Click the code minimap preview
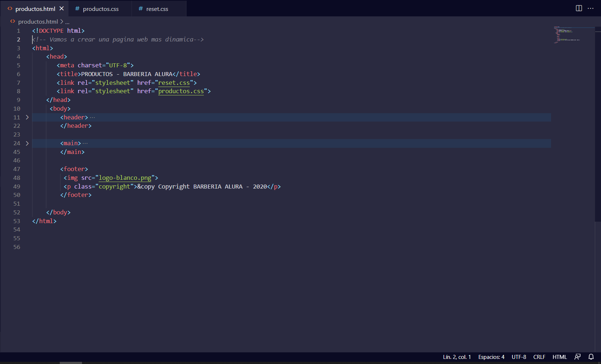 567,35
